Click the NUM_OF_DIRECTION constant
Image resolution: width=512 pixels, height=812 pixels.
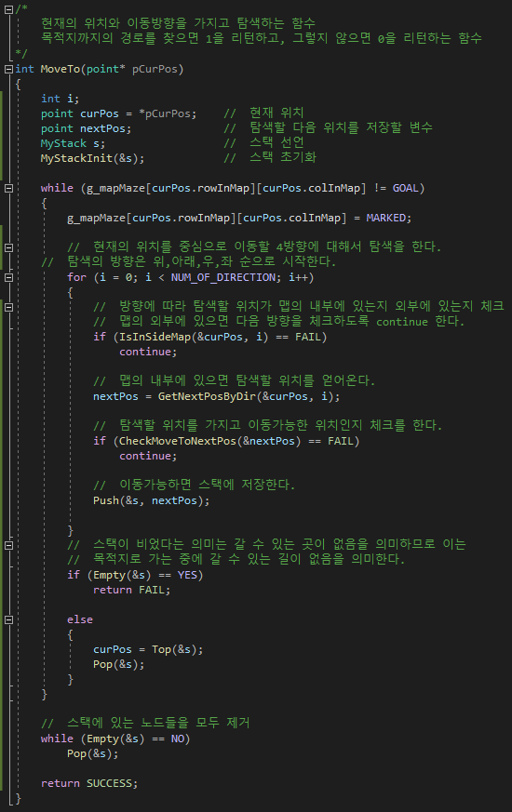pyautogui.click(x=225, y=277)
